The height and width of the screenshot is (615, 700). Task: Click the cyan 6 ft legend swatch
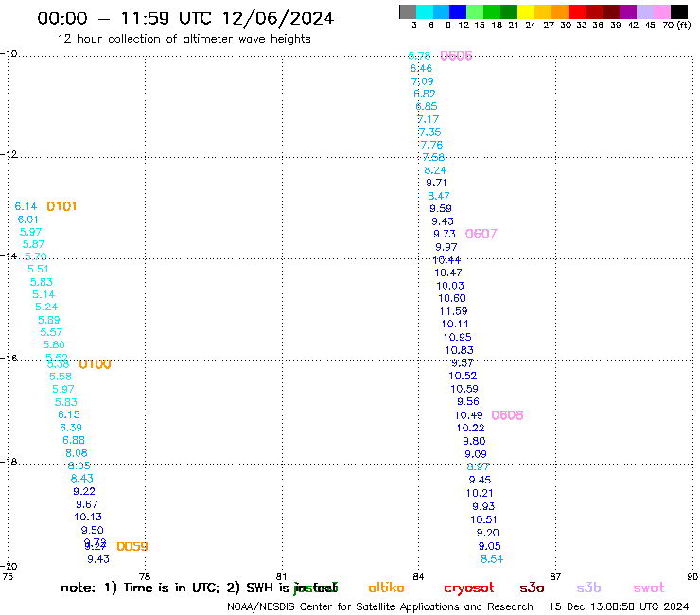(425, 11)
